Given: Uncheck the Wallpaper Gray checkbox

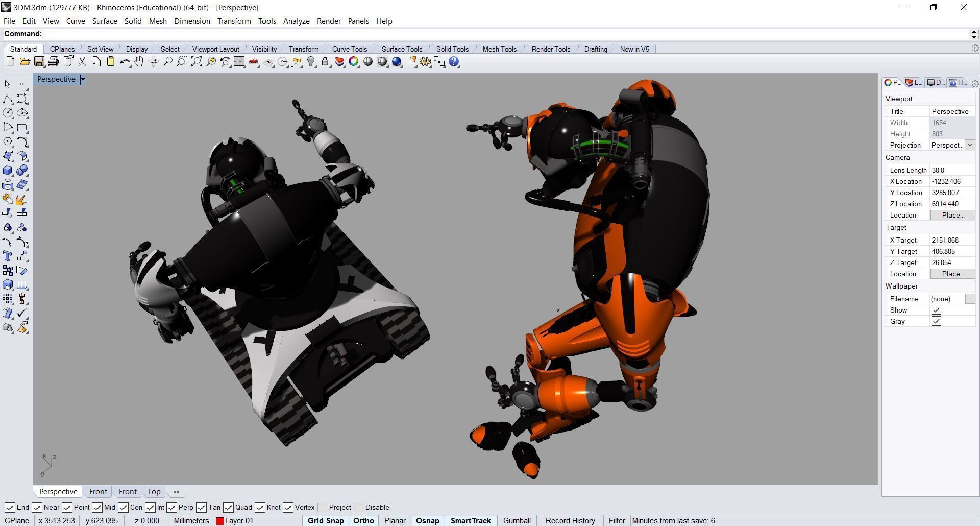Looking at the screenshot, I should (936, 321).
